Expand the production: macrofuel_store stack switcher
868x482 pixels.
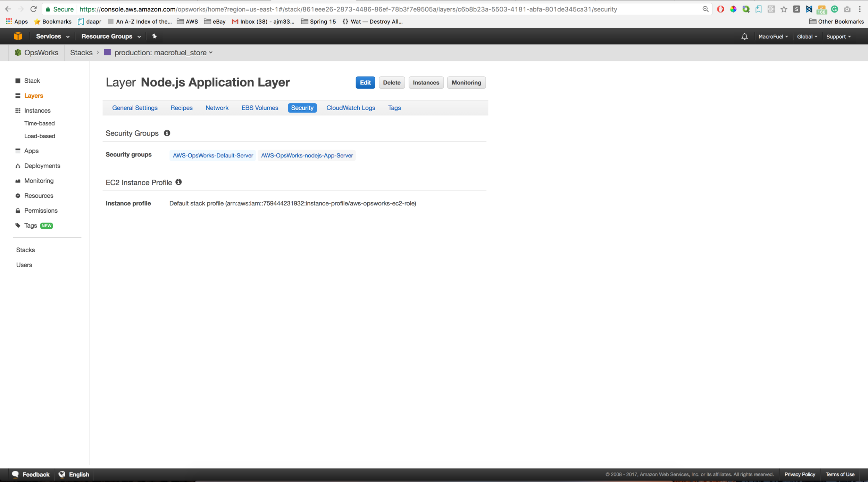point(164,52)
